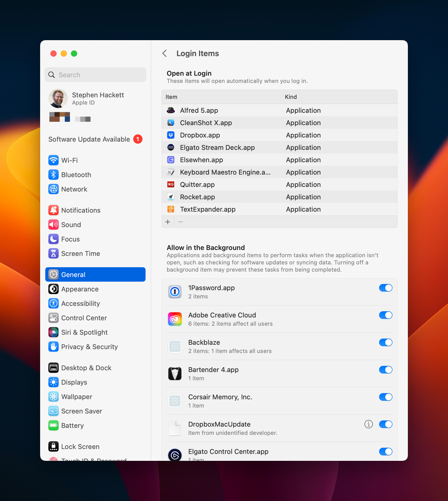Click the Siri & Spotlight icon

coord(53,332)
